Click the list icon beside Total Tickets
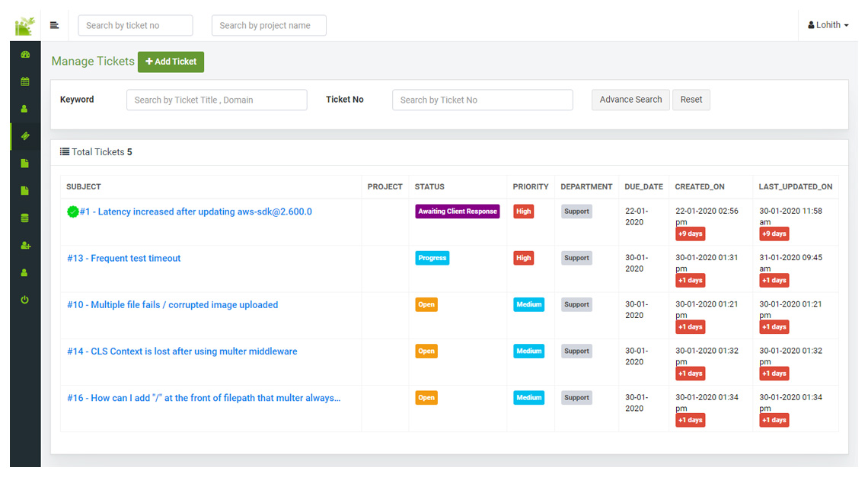868x477 pixels. pos(65,151)
